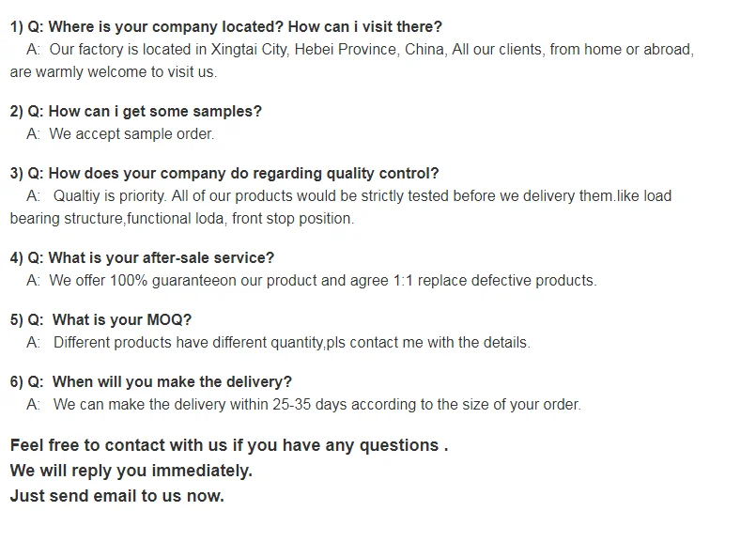Click the 25-35 days delivery answer
This screenshot has width=756, height=542.
316,404
